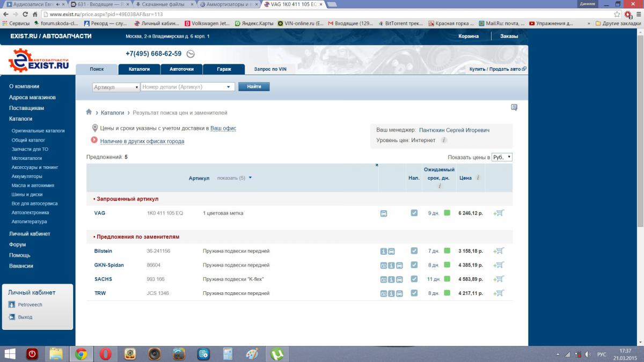
Task: Click the Найти search button
Action: pyautogui.click(x=254, y=87)
